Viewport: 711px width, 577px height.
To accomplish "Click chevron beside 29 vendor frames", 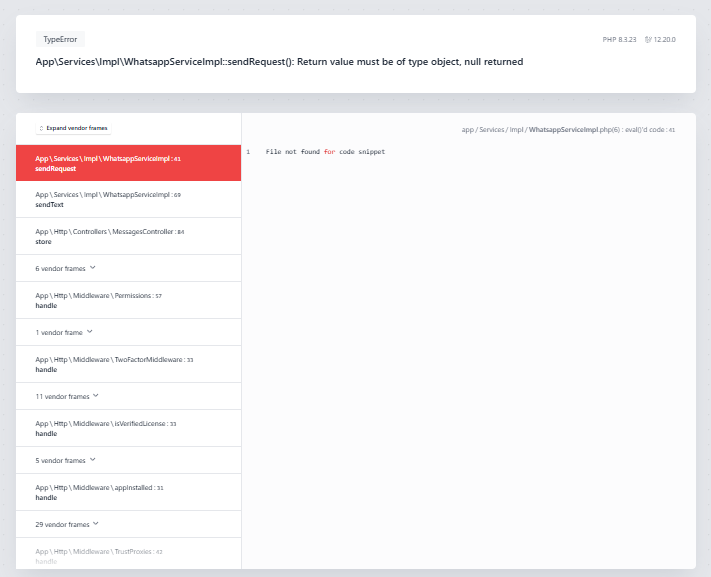I will pos(96,524).
